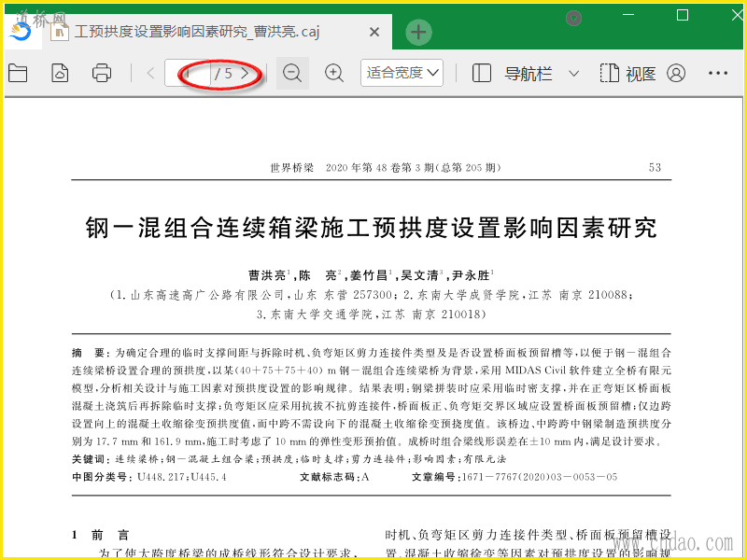Click the 文献标志码:A text
747x560 pixels.
coord(334,477)
